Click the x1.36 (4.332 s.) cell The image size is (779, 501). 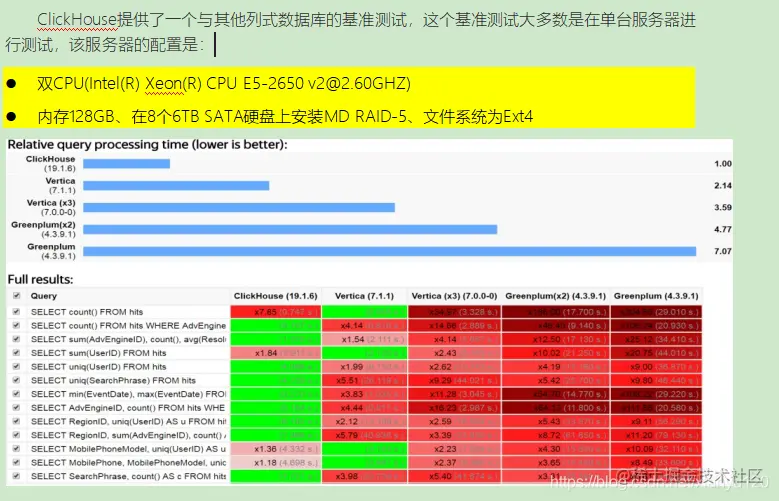(x=276, y=448)
